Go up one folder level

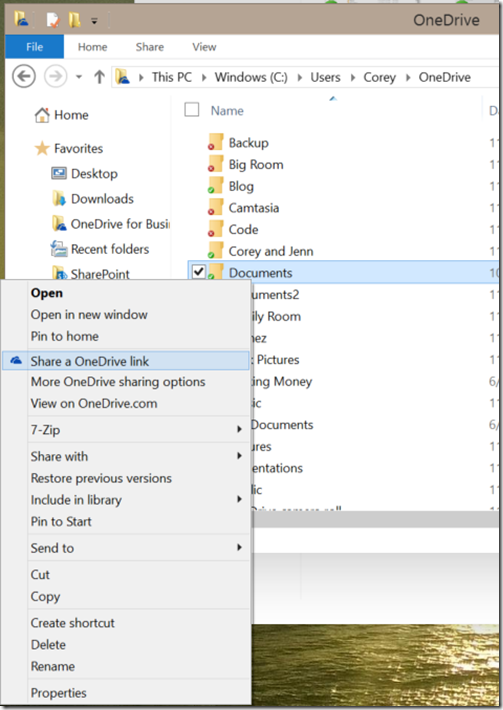tap(99, 77)
